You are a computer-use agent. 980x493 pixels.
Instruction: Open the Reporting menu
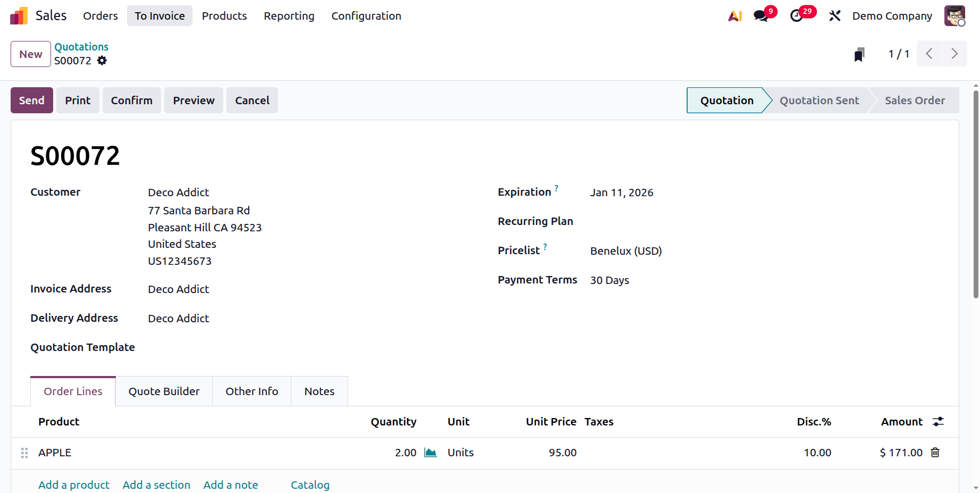(x=289, y=15)
